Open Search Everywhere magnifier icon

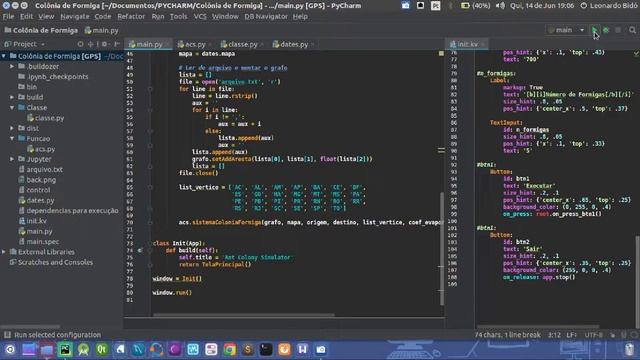coord(632,30)
